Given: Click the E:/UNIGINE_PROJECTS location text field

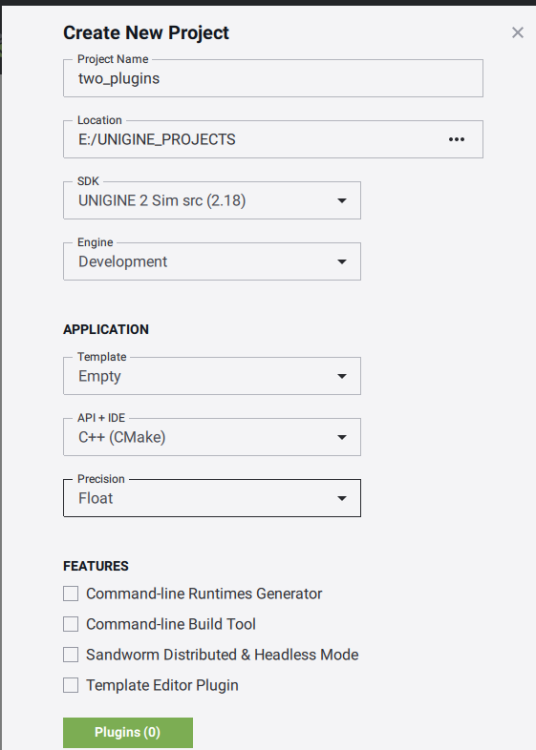Looking at the screenshot, I should click(253, 139).
